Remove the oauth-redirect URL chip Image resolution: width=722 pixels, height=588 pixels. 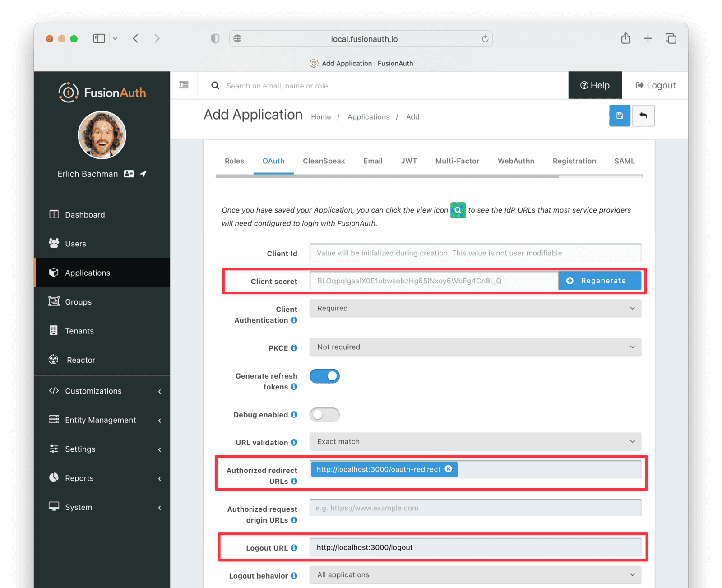(449, 469)
